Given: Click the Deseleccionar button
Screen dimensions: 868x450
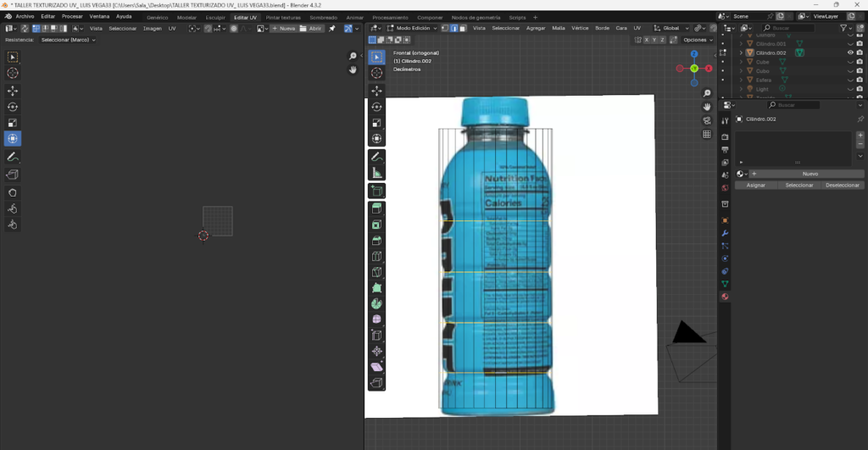Looking at the screenshot, I should (x=843, y=185).
